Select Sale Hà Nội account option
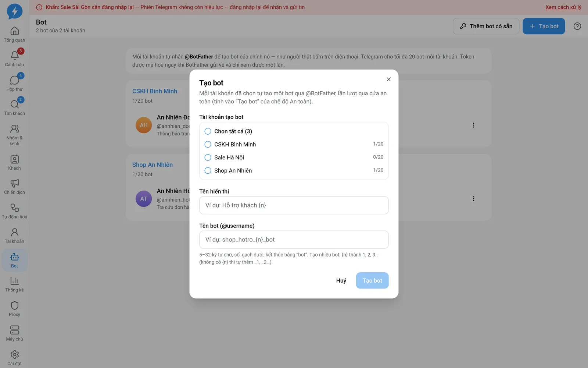The height and width of the screenshot is (368, 588). (294, 158)
